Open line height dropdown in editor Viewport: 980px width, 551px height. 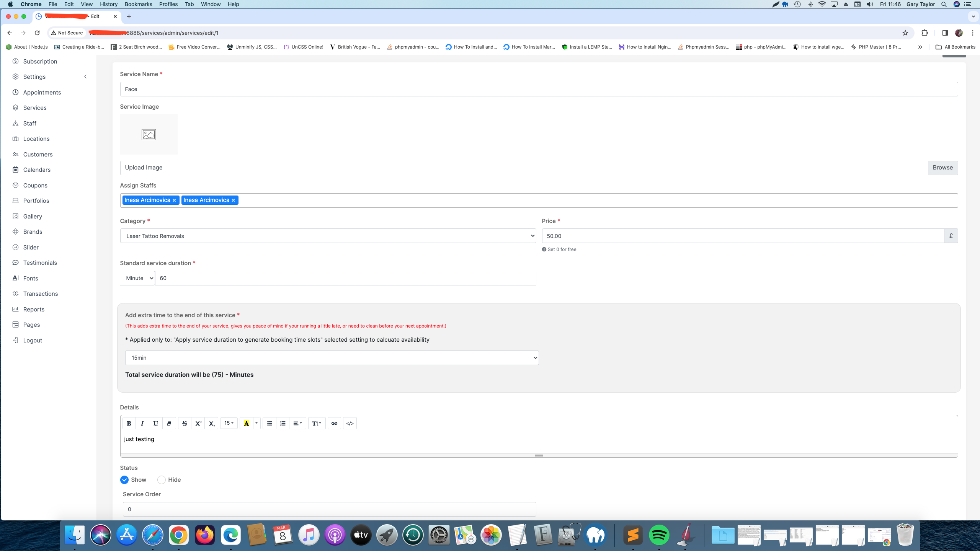click(x=317, y=423)
